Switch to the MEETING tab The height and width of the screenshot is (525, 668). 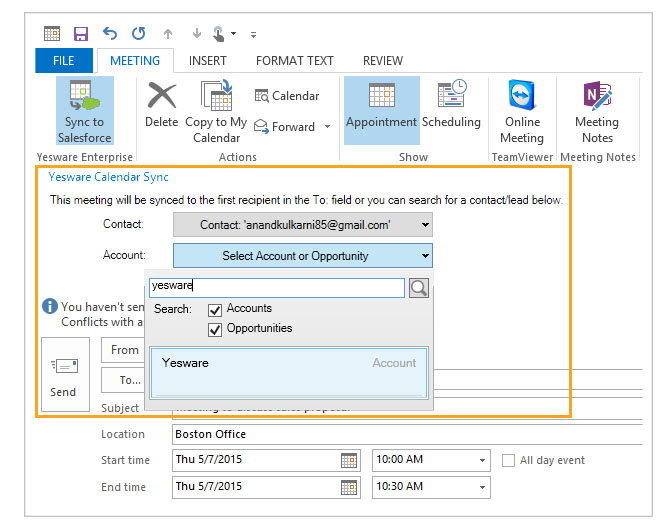point(135,61)
